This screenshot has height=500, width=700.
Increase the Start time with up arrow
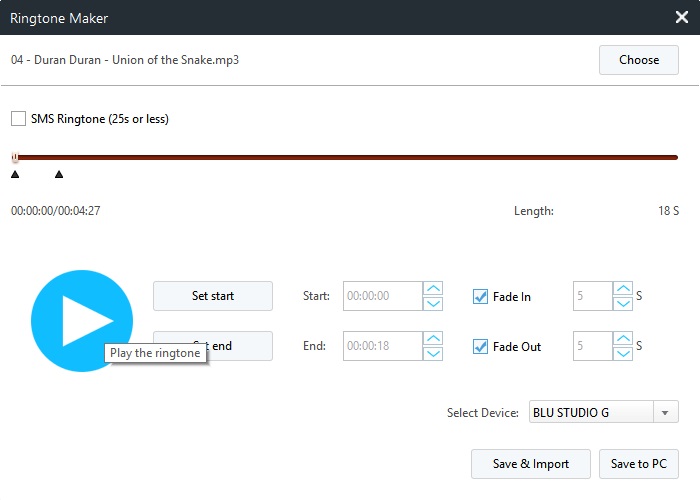coord(433,290)
